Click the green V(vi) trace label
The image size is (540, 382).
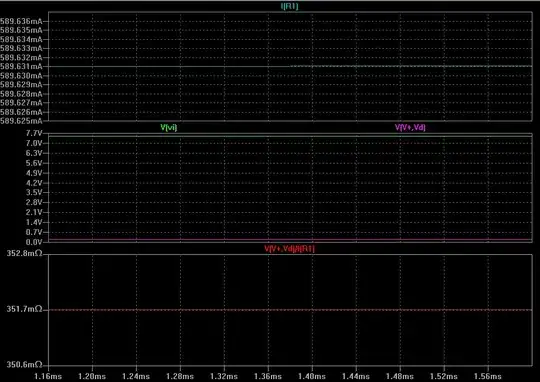click(x=169, y=127)
